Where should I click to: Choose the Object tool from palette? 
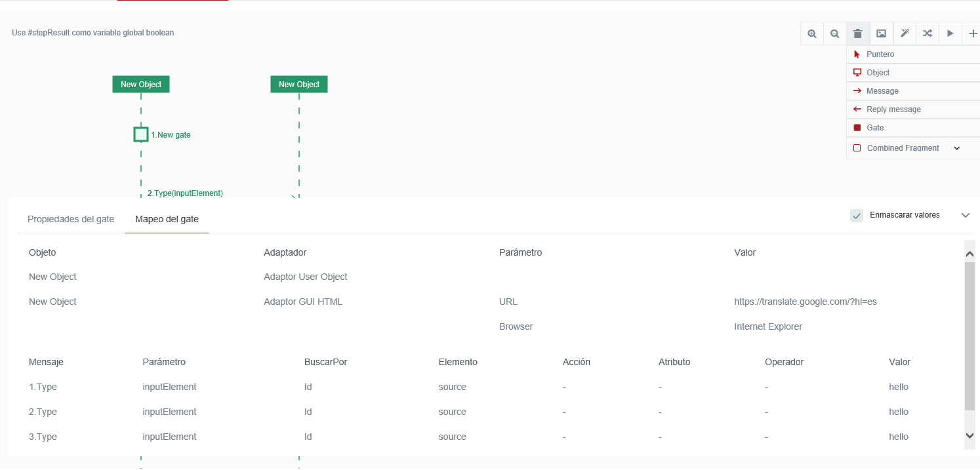pyautogui.click(x=878, y=73)
